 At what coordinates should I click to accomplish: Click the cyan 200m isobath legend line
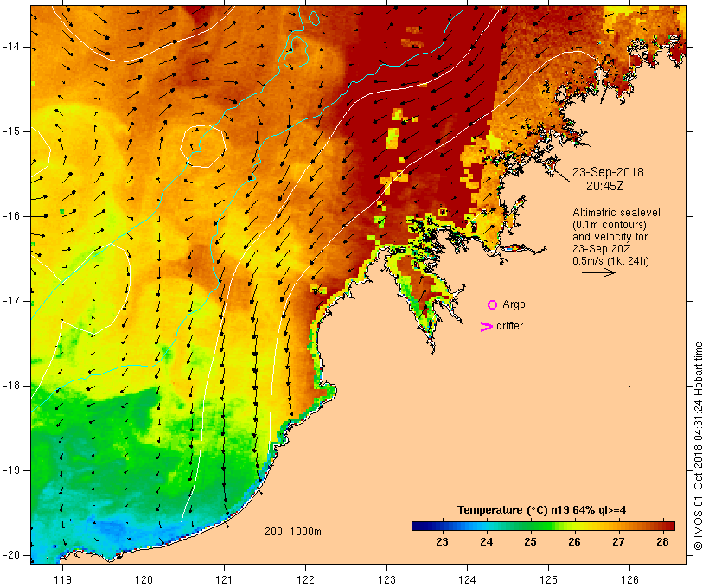(279, 540)
